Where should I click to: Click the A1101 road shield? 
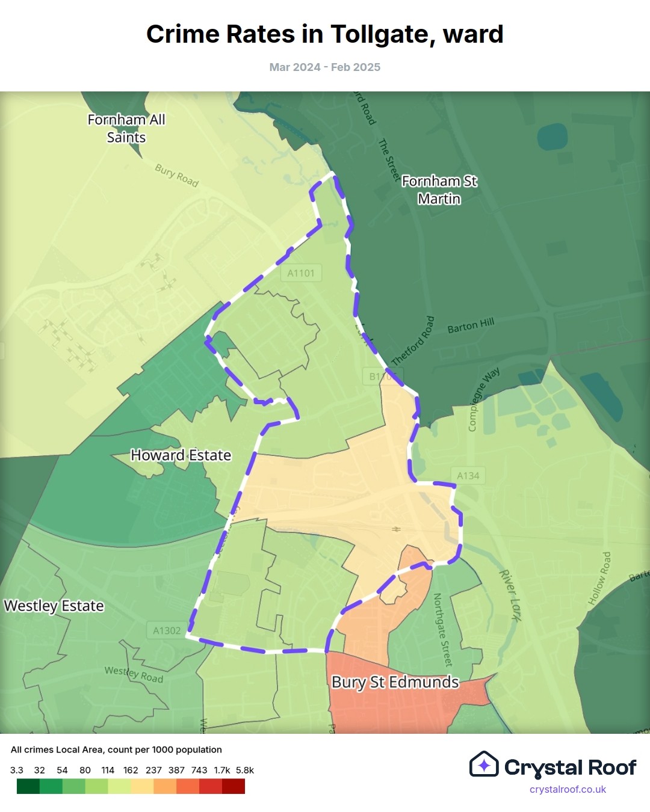click(x=301, y=273)
